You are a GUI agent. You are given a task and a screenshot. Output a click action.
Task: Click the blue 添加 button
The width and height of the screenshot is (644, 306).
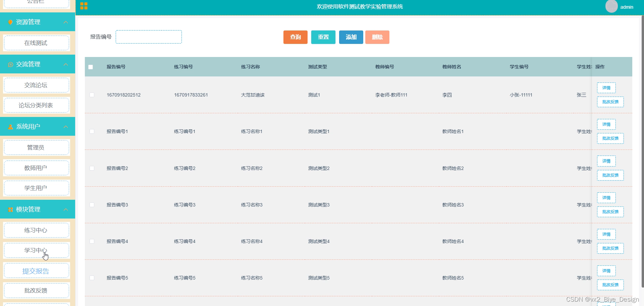point(351,37)
